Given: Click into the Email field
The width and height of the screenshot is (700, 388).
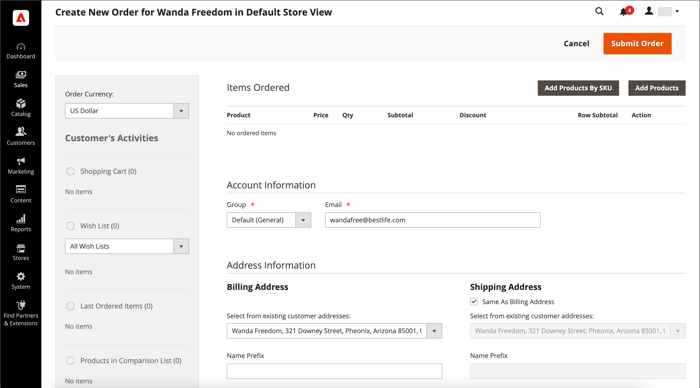Looking at the screenshot, I should (433, 220).
